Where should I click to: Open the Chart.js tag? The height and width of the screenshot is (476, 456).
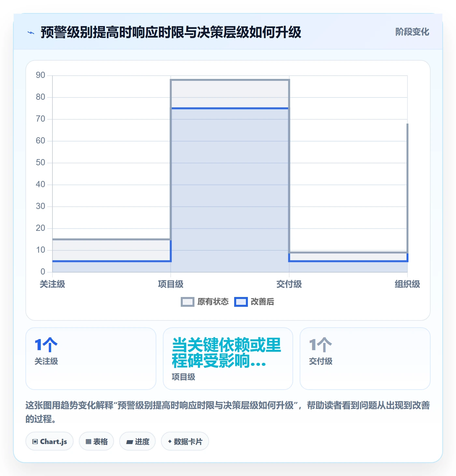tap(50, 441)
